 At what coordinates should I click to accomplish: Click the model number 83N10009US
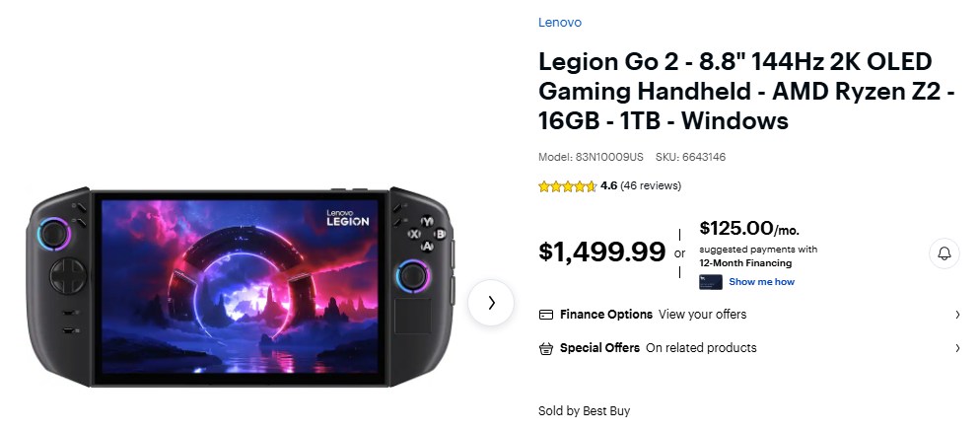[609, 157]
